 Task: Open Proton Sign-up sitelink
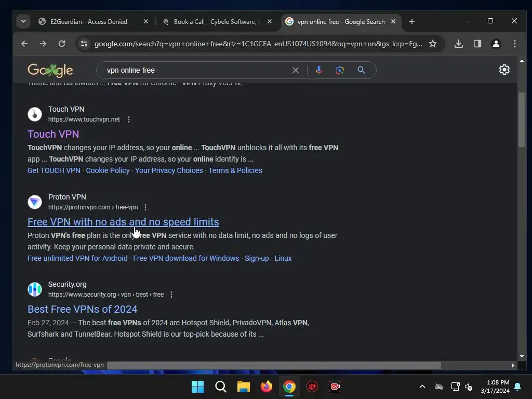[257, 258]
